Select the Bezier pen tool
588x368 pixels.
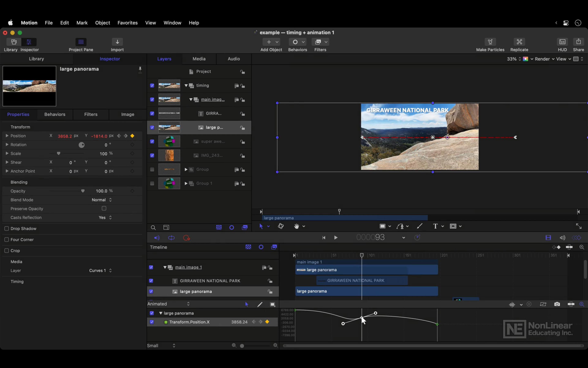tap(400, 226)
